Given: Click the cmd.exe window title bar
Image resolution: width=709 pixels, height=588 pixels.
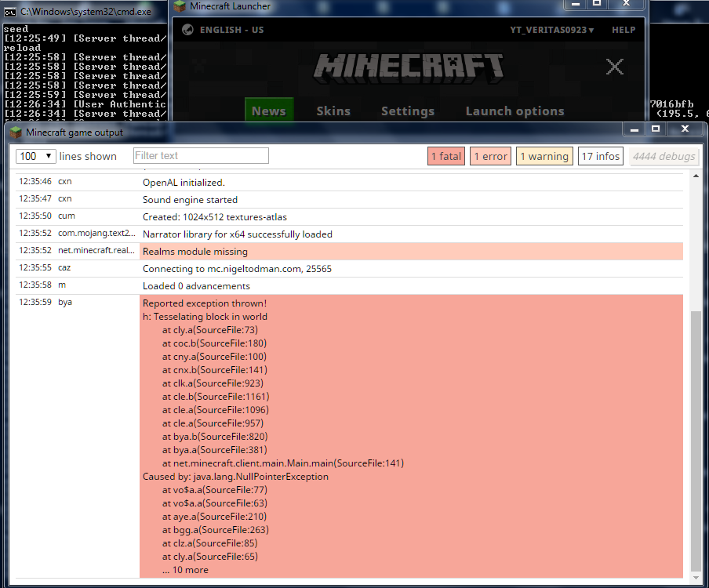Looking at the screenshot, I should [85, 12].
